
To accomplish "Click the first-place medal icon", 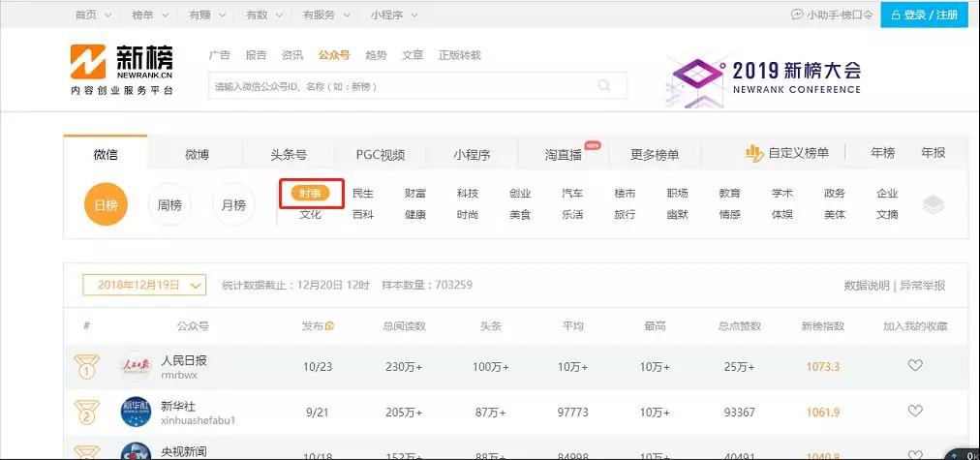I will 86,367.
